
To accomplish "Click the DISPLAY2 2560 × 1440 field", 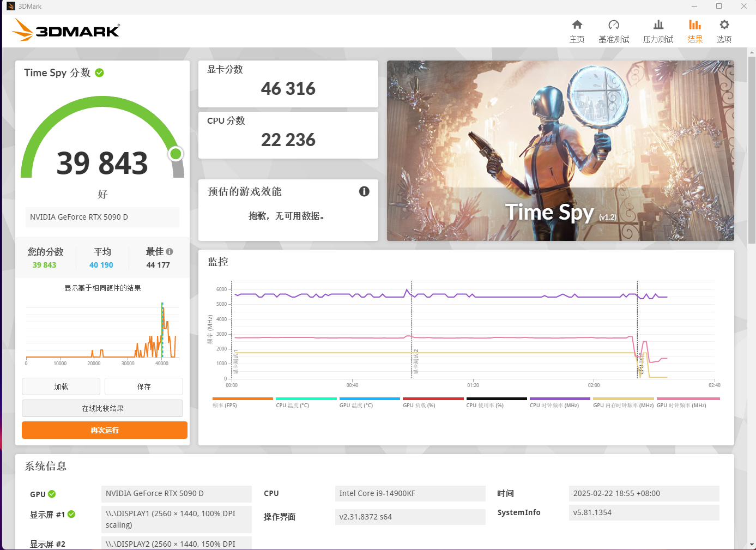I will [177, 543].
